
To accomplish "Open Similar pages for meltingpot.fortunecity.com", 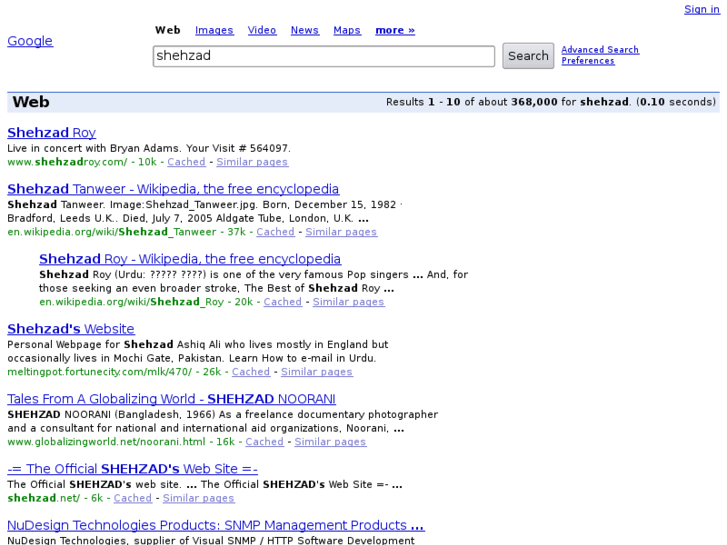I will [317, 372].
